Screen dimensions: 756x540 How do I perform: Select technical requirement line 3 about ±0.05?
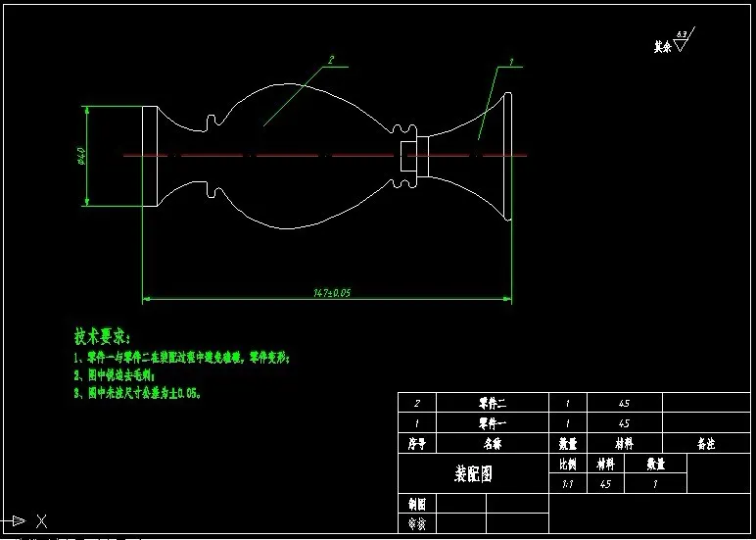138,393
